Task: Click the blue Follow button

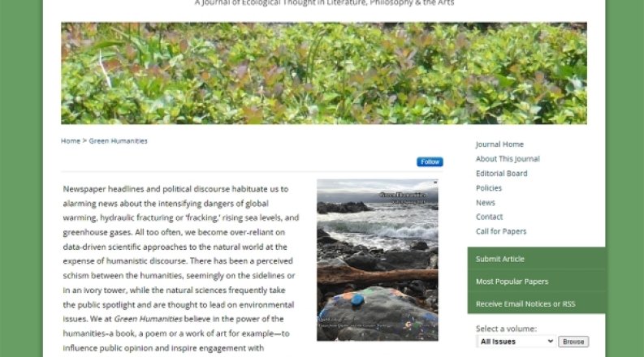Action: coord(430,162)
